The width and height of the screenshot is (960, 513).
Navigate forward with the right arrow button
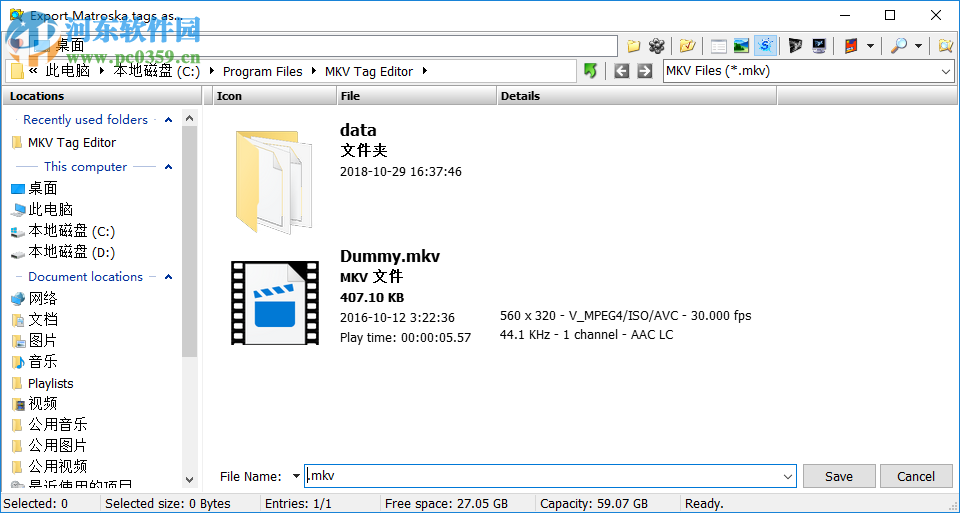[644, 71]
